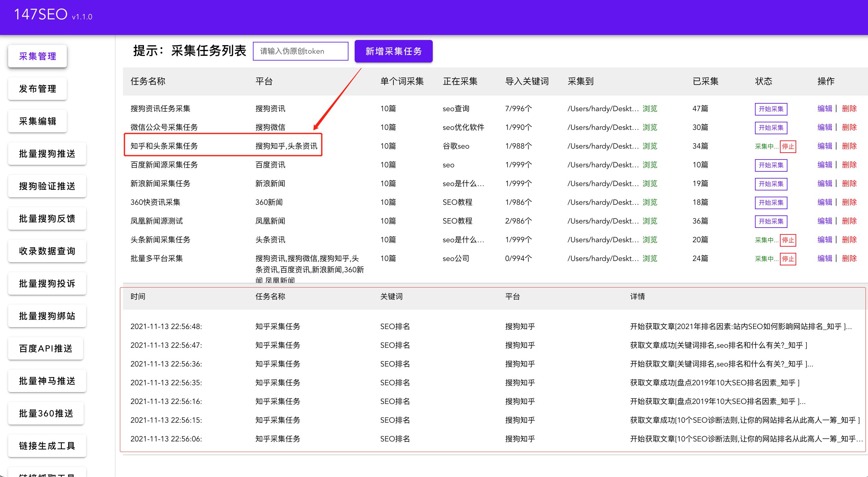Open 收录数据查询 in the sidebar

(47, 251)
